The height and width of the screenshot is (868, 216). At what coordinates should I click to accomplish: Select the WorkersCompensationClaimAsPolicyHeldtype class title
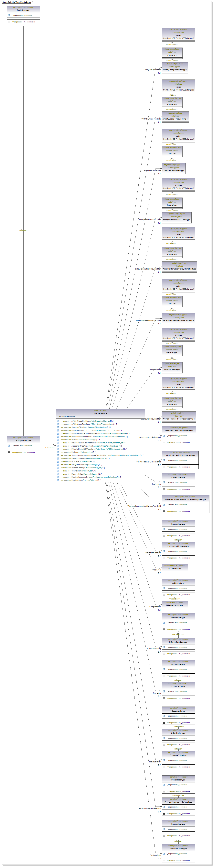tap(185, 499)
